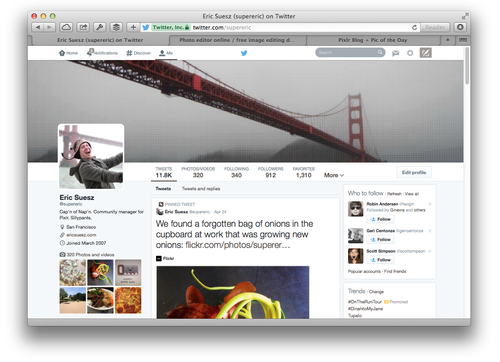500x362 pixels.
Task: Open the Me profile tab
Action: (166, 53)
